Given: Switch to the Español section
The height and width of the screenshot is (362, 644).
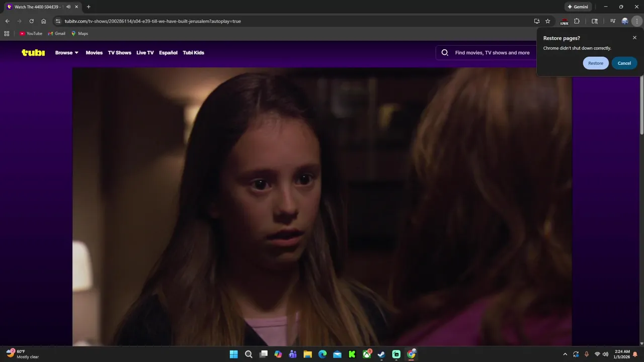Looking at the screenshot, I should (x=168, y=53).
